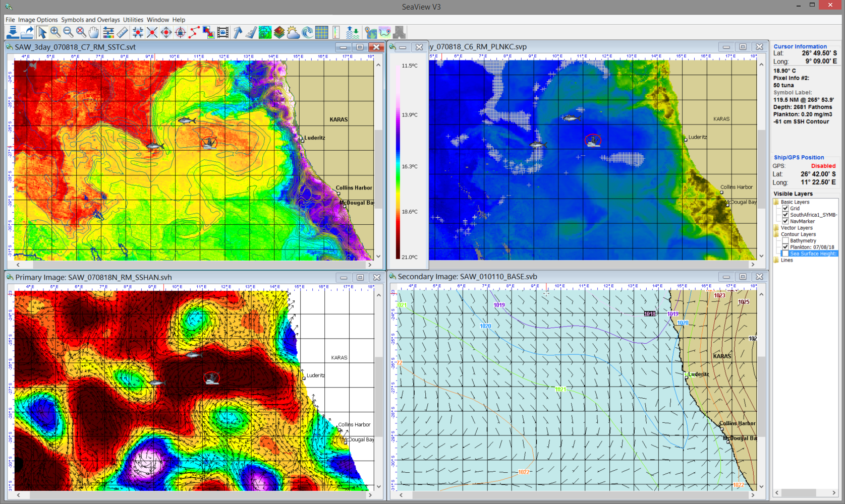Uncheck the Grid layer checkbox

[x=785, y=208]
